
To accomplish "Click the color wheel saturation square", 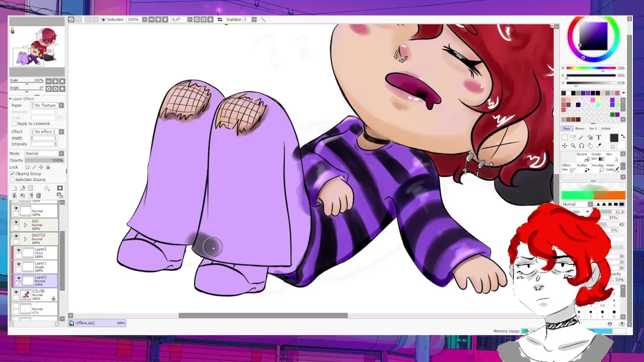I will tap(594, 36).
